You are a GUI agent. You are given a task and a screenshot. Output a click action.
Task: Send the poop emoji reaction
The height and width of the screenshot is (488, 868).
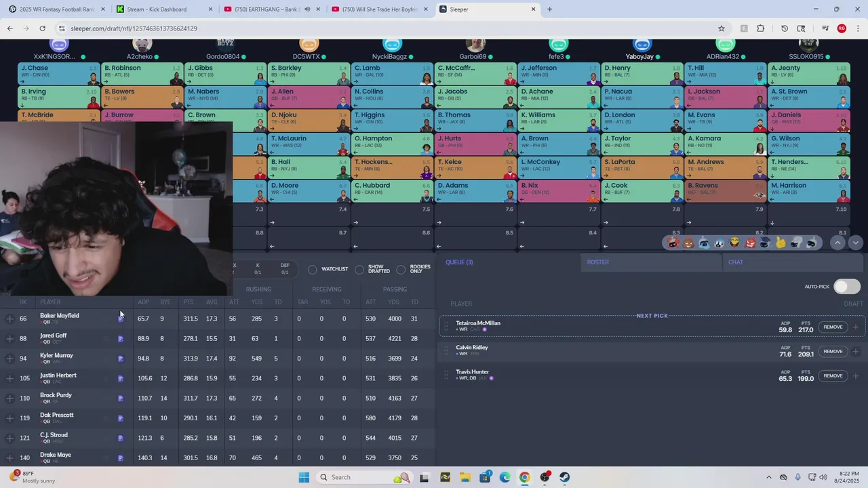click(689, 243)
